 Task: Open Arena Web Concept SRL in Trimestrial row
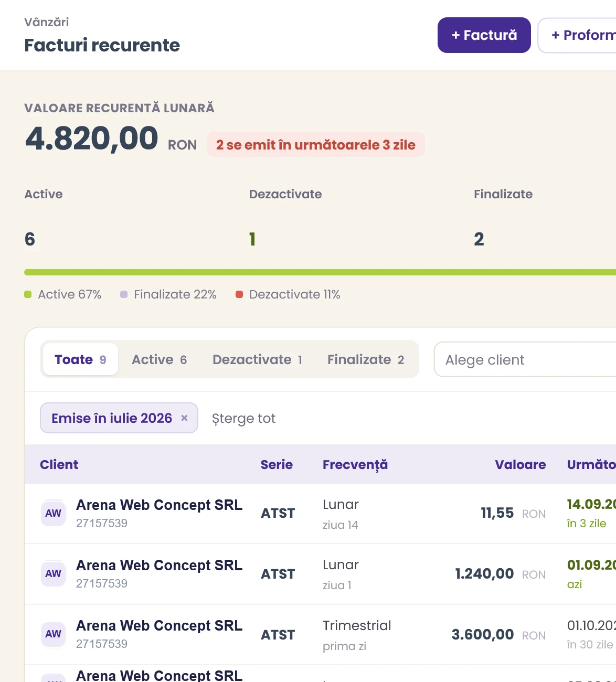click(159, 625)
